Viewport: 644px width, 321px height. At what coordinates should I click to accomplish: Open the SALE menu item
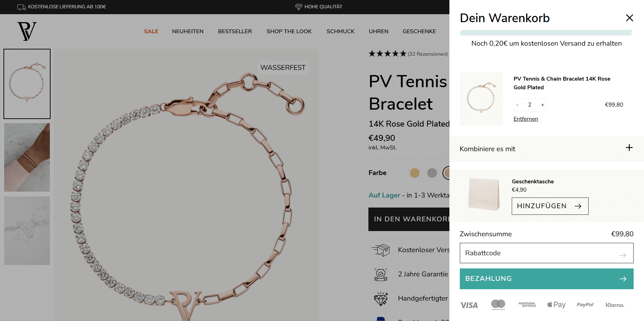tap(151, 31)
